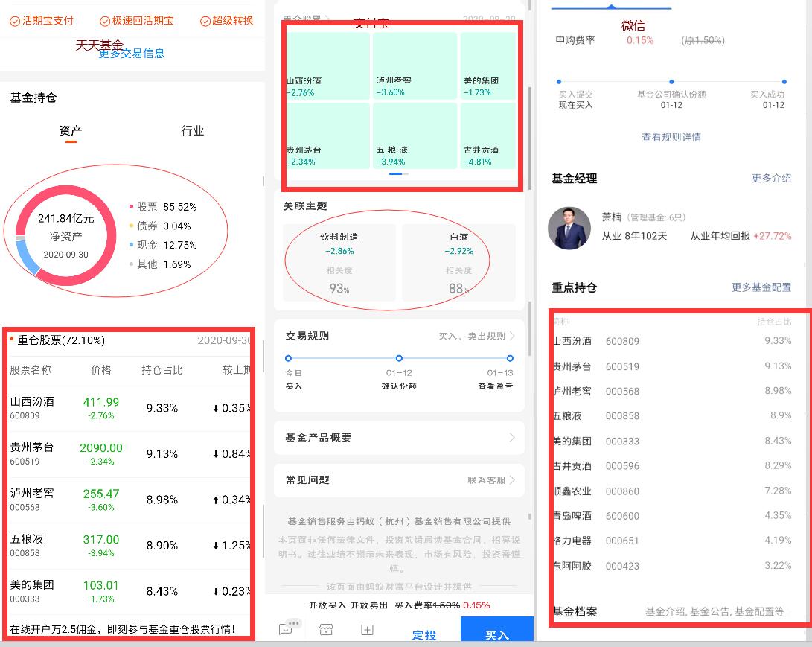Open the 联系客服 contact support entry
The width and height of the screenshot is (812, 647).
(x=485, y=480)
